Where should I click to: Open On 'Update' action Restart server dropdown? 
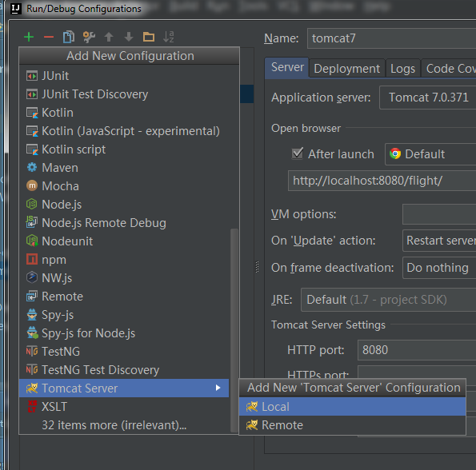pos(439,241)
